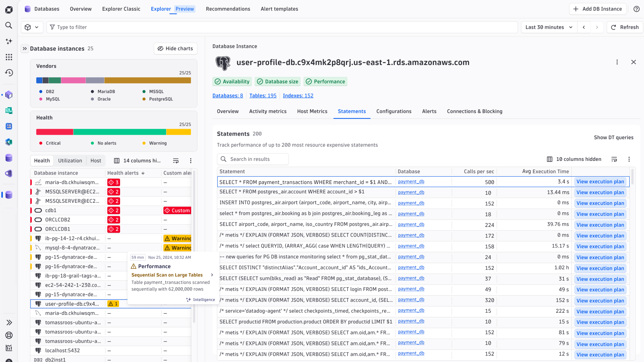Open the Last 30 minutes timeframe dropdown
The height and width of the screenshot is (362, 644).
pyautogui.click(x=549, y=27)
